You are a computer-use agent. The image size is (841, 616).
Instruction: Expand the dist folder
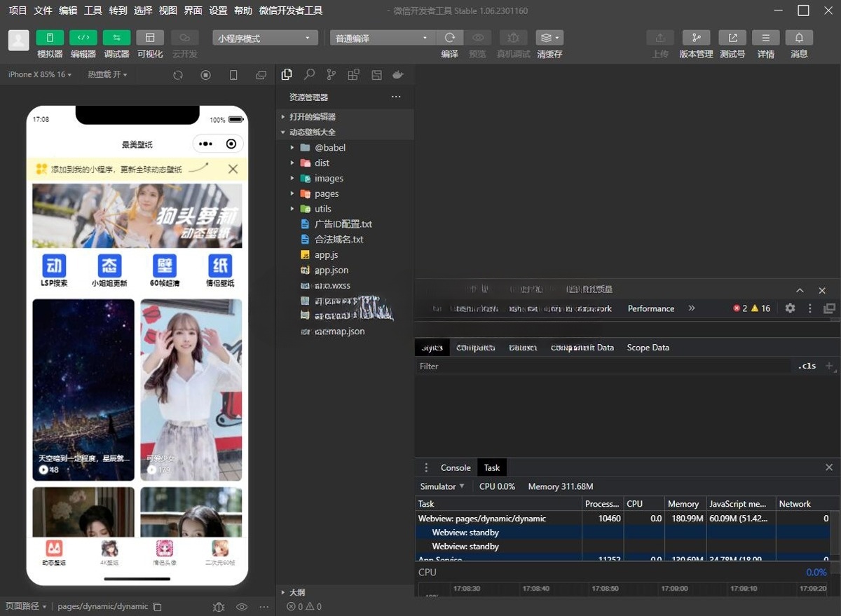point(345,163)
